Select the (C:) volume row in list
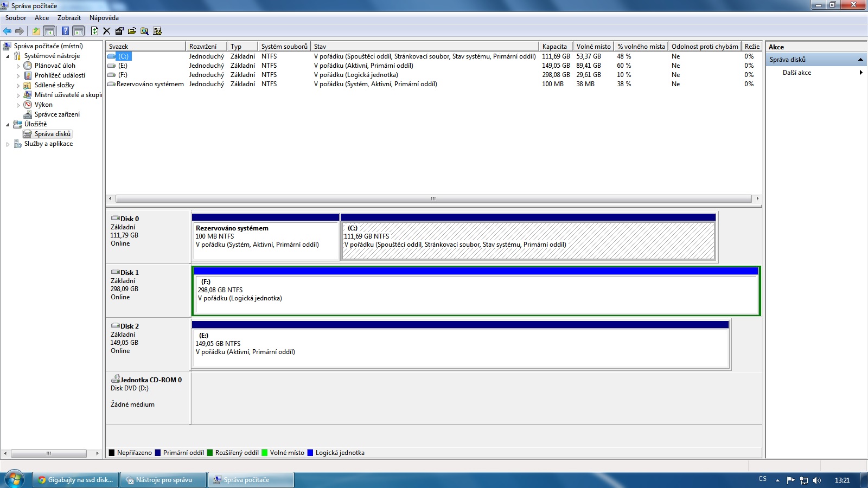Viewport: 868px width, 488px height. pos(433,56)
